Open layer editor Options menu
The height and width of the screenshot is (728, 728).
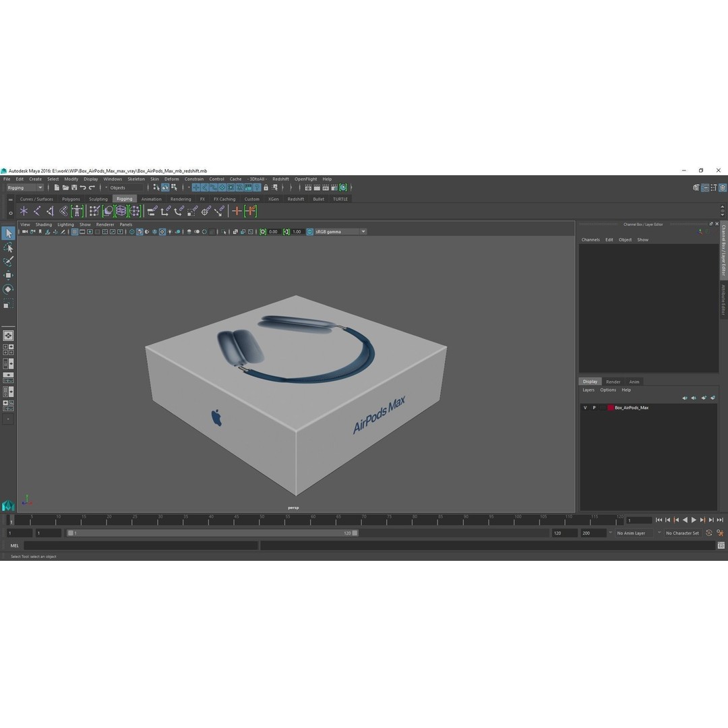coord(608,390)
